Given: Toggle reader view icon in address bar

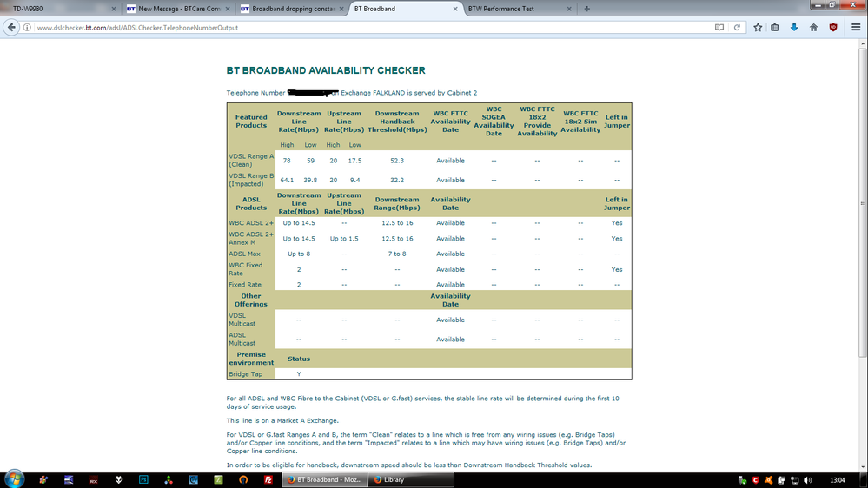Looking at the screenshot, I should tap(719, 27).
